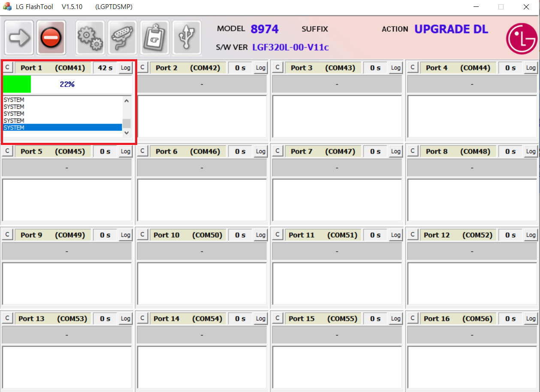The width and height of the screenshot is (540, 392).
Task: Click the S/W version LGF320L-00-V11c
Action: pos(290,47)
